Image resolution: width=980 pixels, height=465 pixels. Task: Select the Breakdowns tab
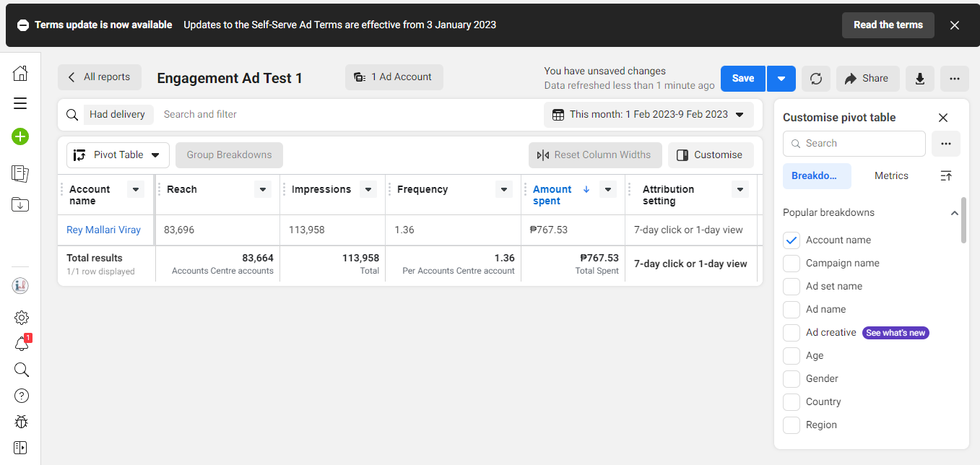(817, 175)
